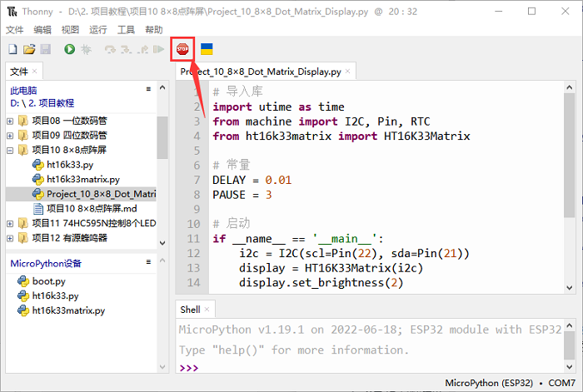Select the Shell tab

[190, 310]
